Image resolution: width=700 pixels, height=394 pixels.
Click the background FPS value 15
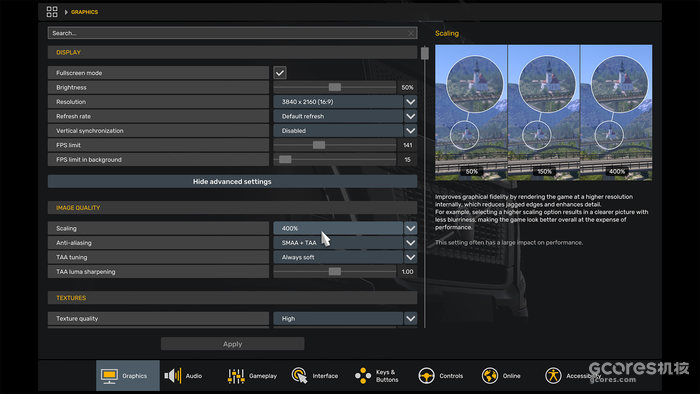(x=408, y=159)
